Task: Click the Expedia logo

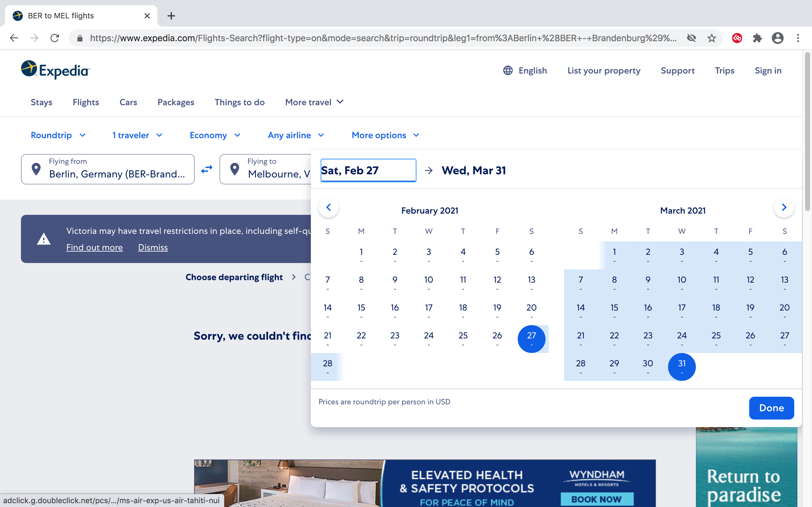Action: coord(56,70)
